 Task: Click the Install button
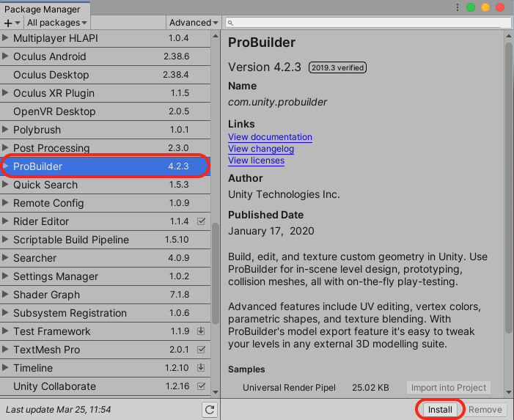[440, 410]
